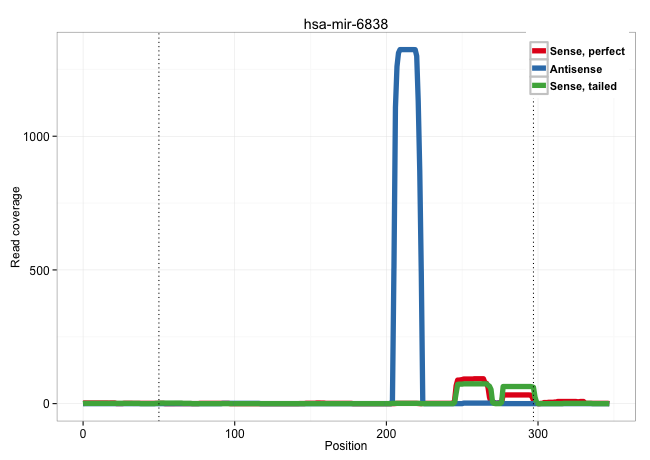
Task: Click the red 'Sense, perfect' legend swatch
Action: coord(539,51)
